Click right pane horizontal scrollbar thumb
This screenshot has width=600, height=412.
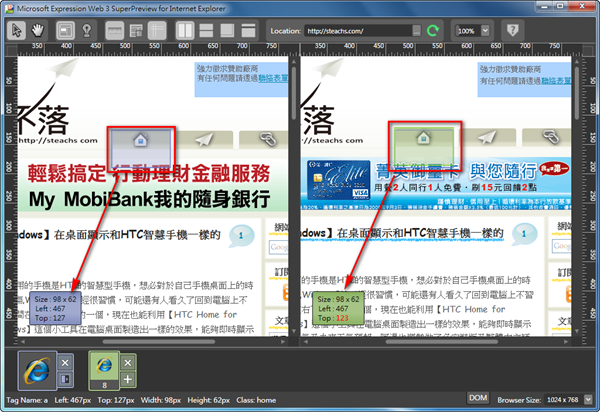[442, 342]
